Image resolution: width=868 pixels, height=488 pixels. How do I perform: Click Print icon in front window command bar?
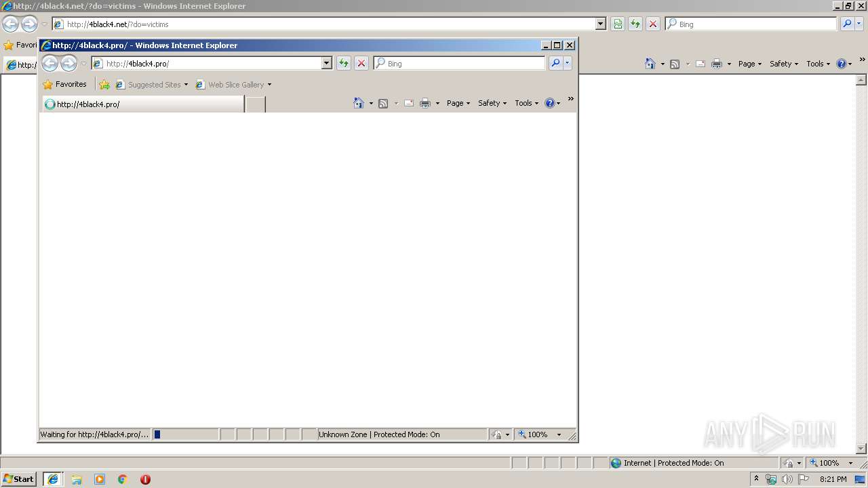coord(425,103)
